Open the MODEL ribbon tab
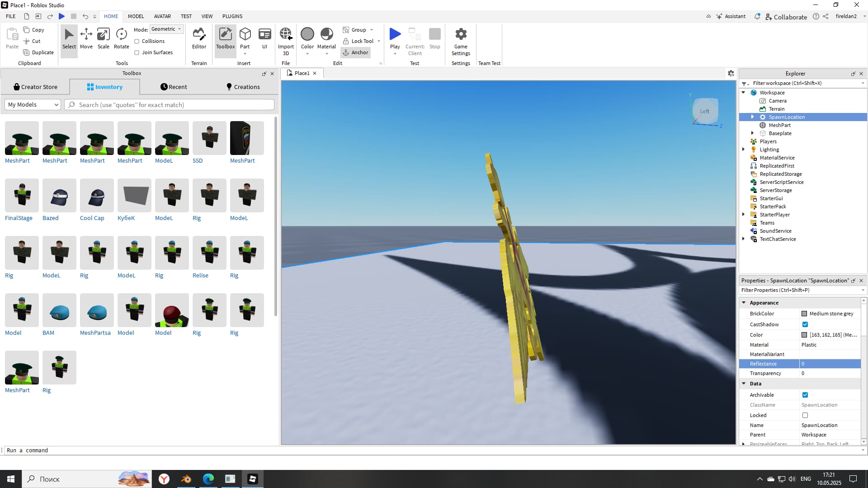This screenshot has width=868, height=488. pyautogui.click(x=136, y=16)
